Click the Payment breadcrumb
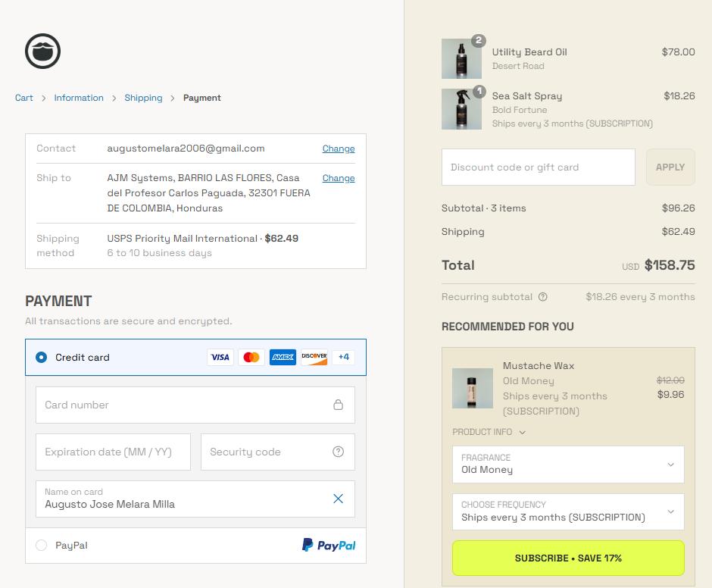The image size is (712, 588). 202,98
